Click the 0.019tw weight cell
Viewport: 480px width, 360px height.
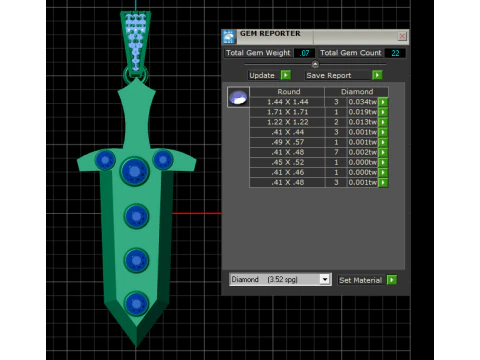(362, 112)
